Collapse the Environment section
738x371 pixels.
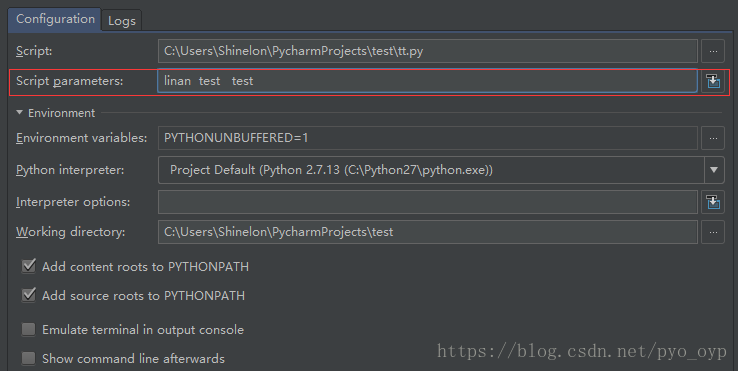click(19, 113)
